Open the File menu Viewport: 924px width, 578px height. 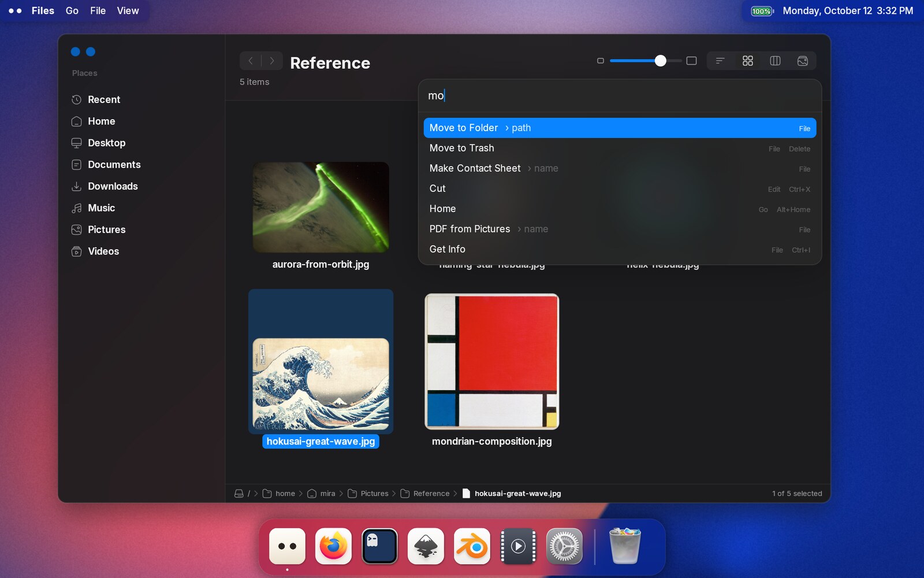tap(98, 10)
